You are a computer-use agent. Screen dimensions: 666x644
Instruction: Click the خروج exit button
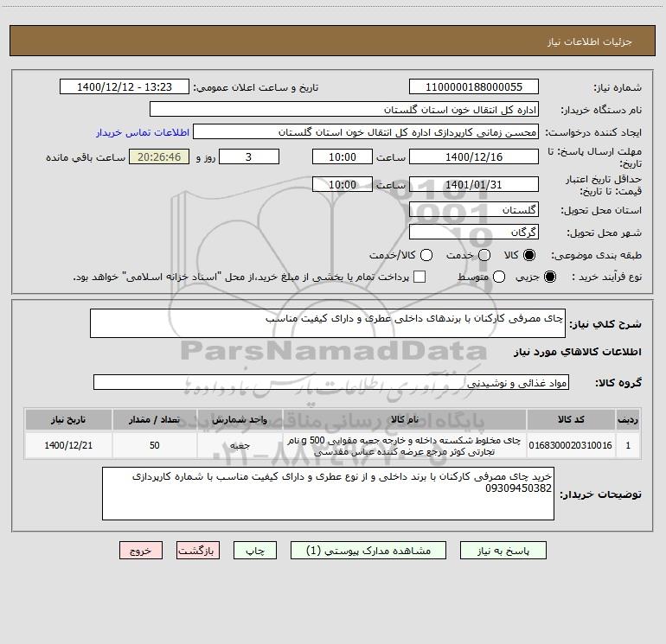141,551
